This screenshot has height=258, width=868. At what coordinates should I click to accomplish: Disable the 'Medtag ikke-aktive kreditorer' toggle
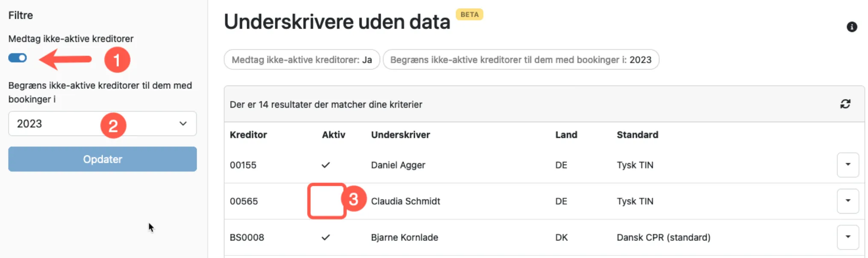17,58
